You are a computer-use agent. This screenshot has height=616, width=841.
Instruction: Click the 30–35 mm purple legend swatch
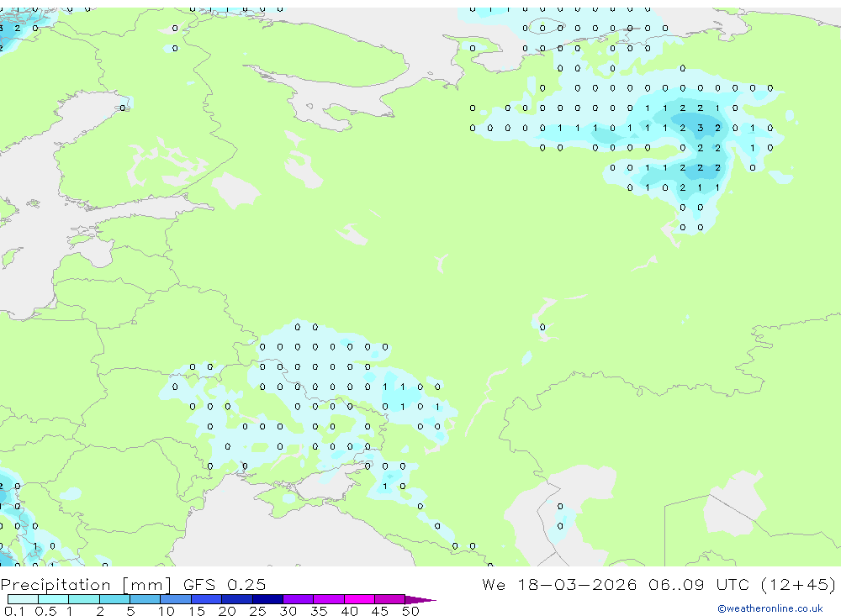coord(298,599)
